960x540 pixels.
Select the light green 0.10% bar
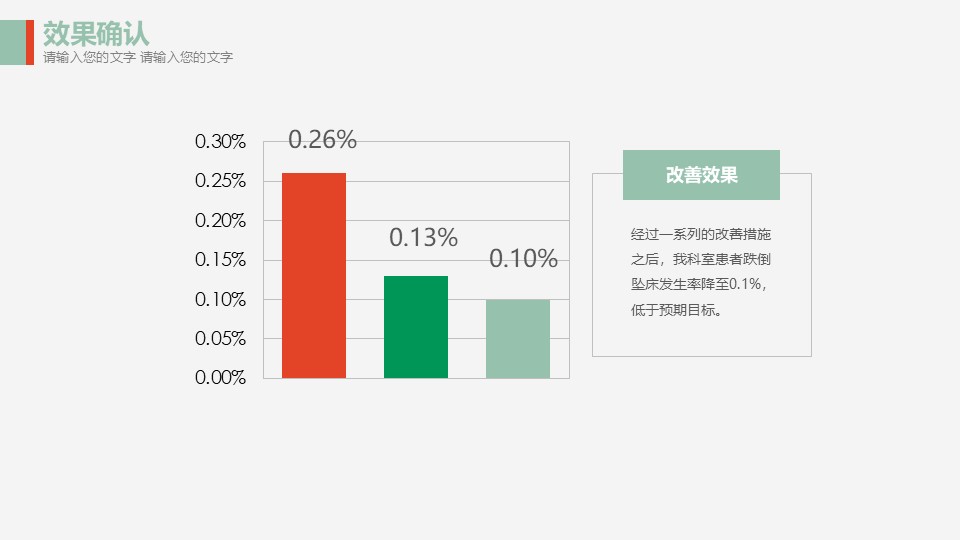[x=518, y=338]
